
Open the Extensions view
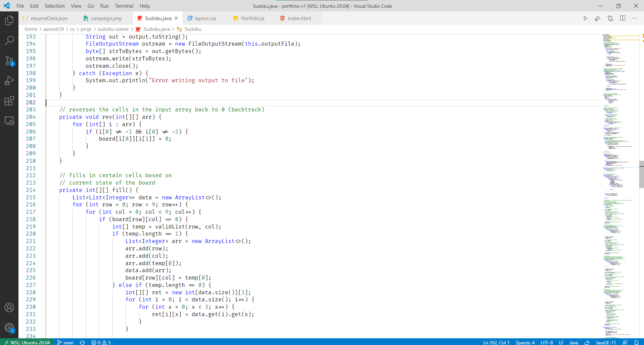point(9,101)
